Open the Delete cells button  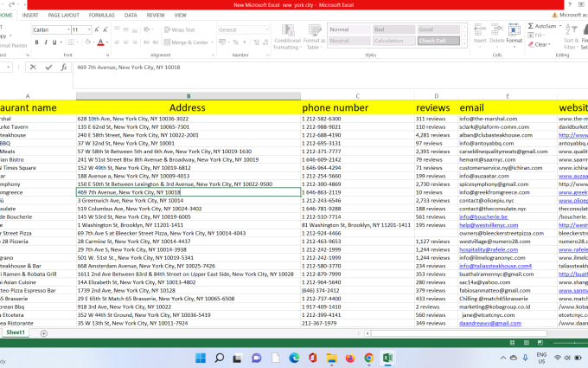click(497, 34)
